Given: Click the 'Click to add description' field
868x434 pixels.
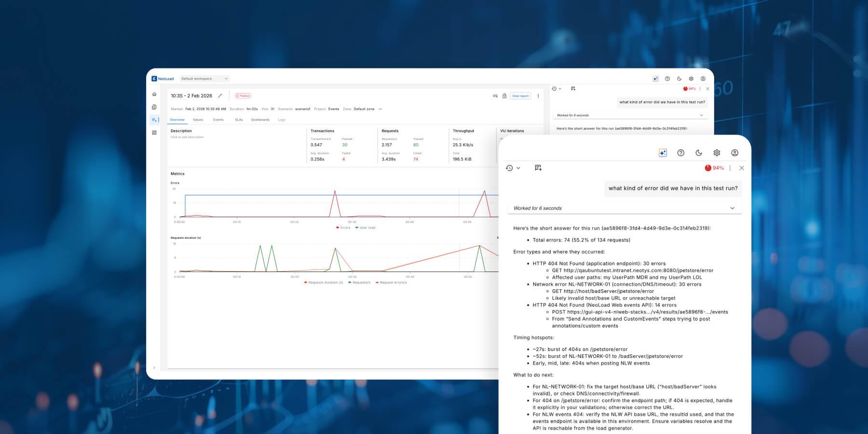Looking at the screenshot, I should (187, 137).
